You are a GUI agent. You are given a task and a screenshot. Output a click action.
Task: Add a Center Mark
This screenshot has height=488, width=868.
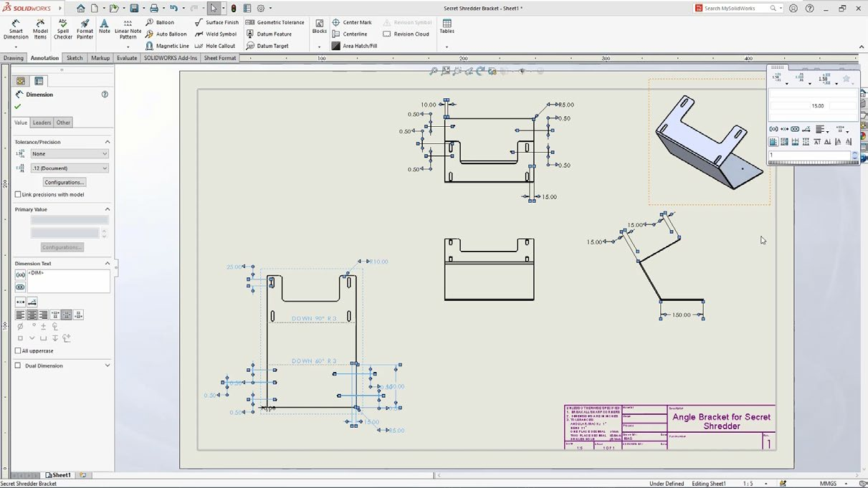352,22
